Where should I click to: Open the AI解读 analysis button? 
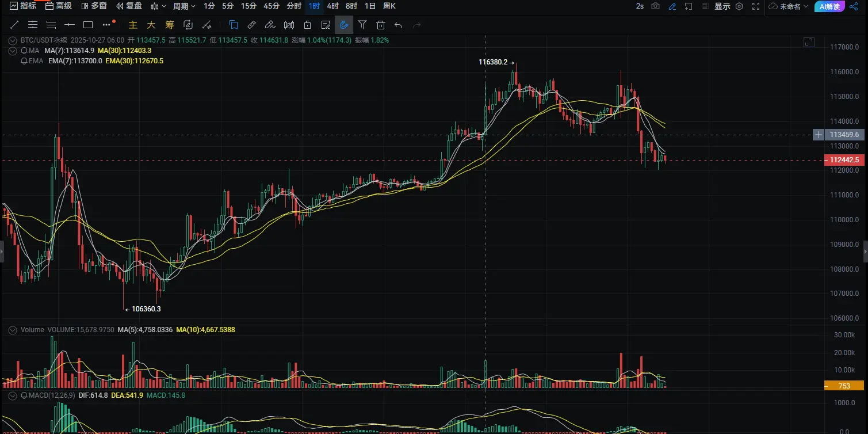(x=829, y=6)
